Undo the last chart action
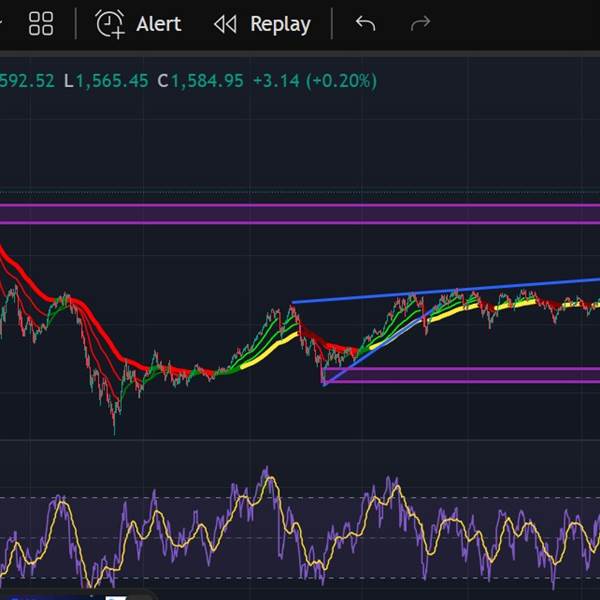The image size is (600, 600). tap(365, 24)
